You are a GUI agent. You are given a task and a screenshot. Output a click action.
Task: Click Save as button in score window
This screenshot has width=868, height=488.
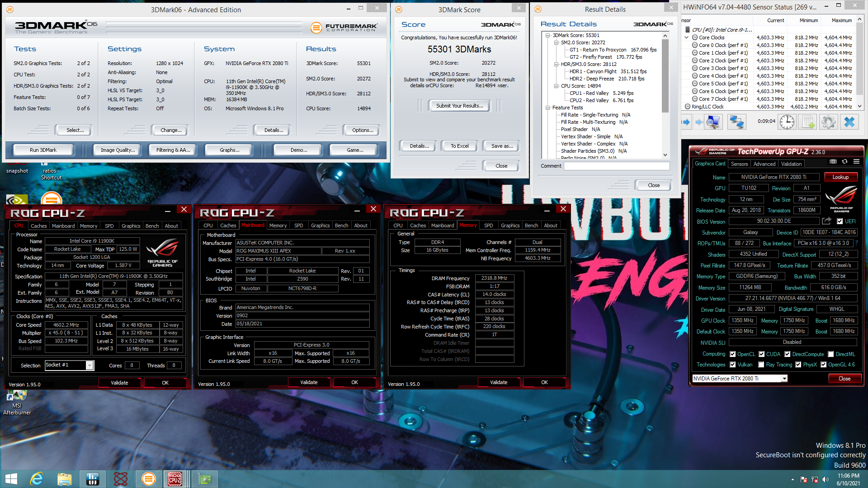click(502, 146)
